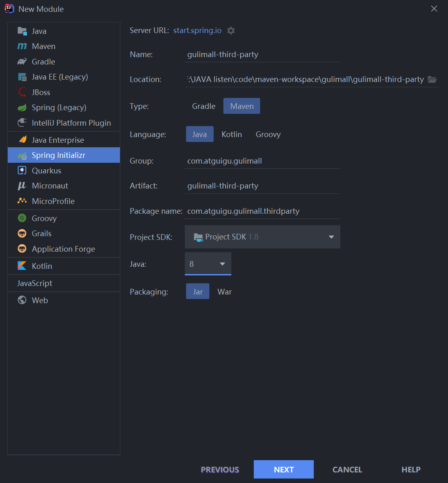Select Application Forge label
Viewport: 448px width, 483px height.
tap(64, 249)
